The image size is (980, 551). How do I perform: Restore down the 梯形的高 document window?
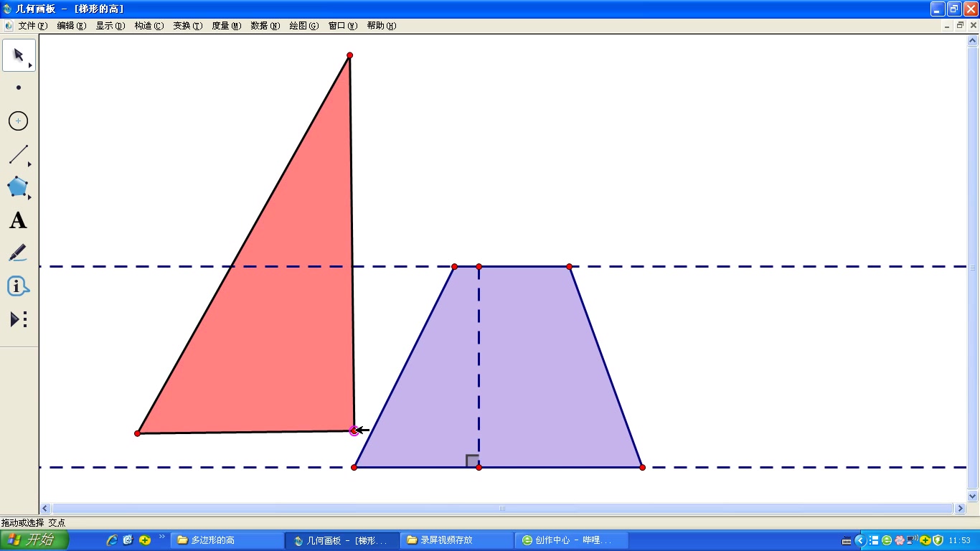960,25
